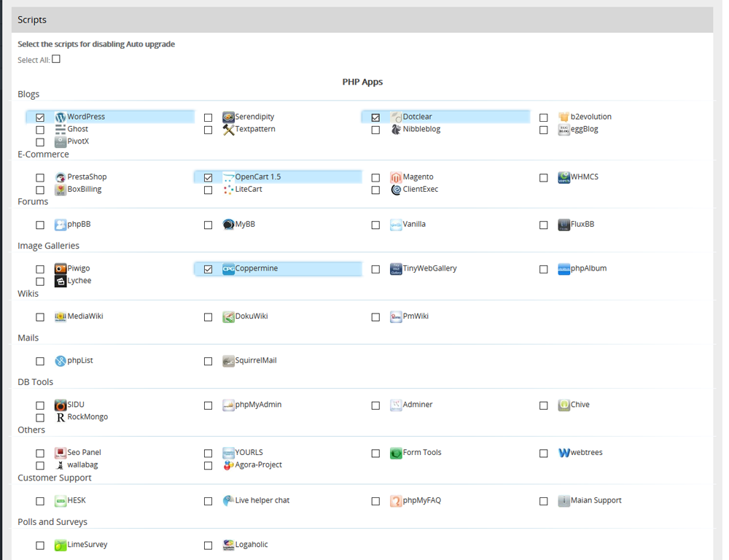
Task: Click the TinyWebGallery icon
Action: tap(396, 269)
